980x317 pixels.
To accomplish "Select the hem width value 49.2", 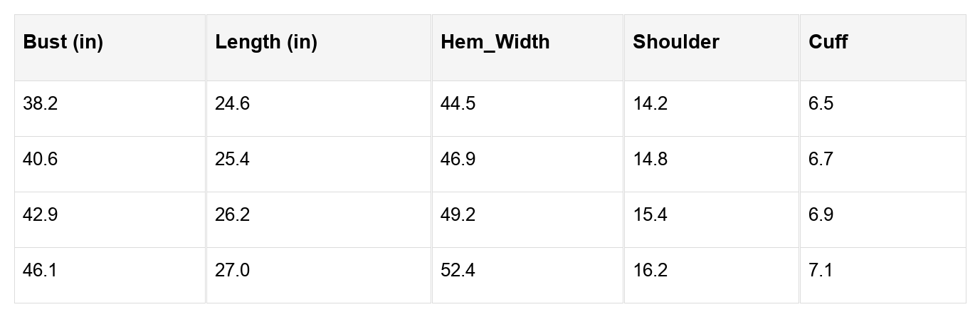I will click(x=458, y=215).
